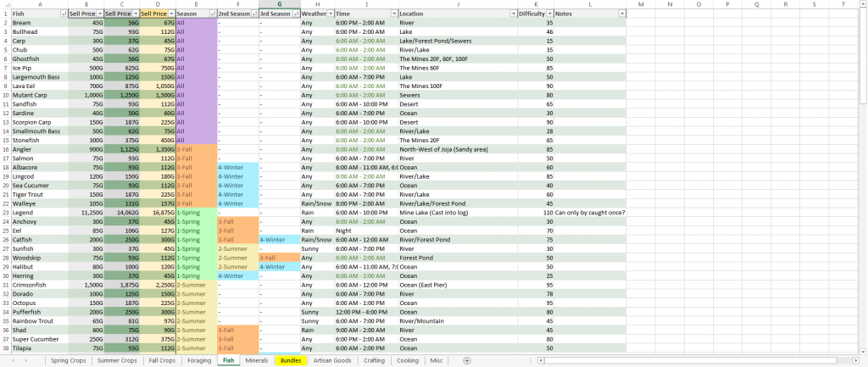Expand the Weather column filter
The height and width of the screenshot is (367, 868).
click(x=329, y=14)
